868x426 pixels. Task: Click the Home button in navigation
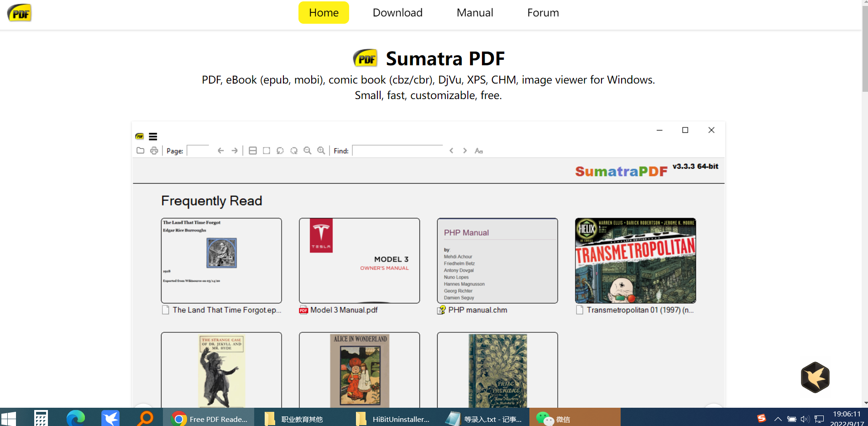[324, 13]
